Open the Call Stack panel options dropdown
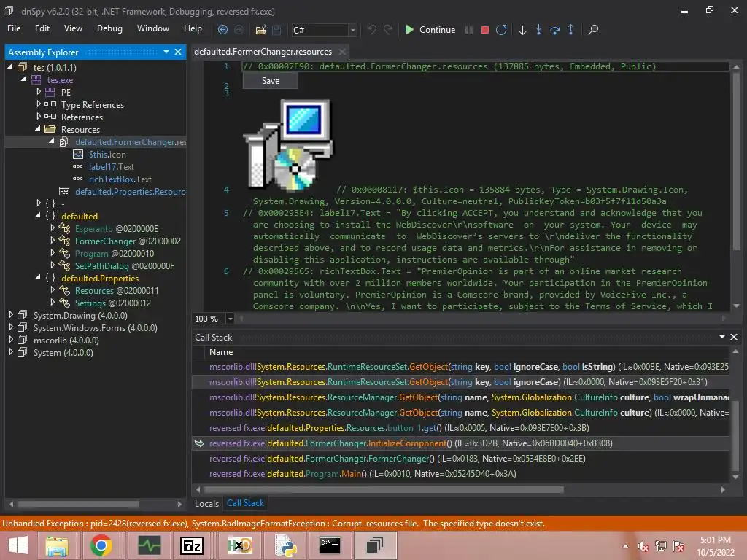The width and height of the screenshot is (747, 560). point(722,337)
